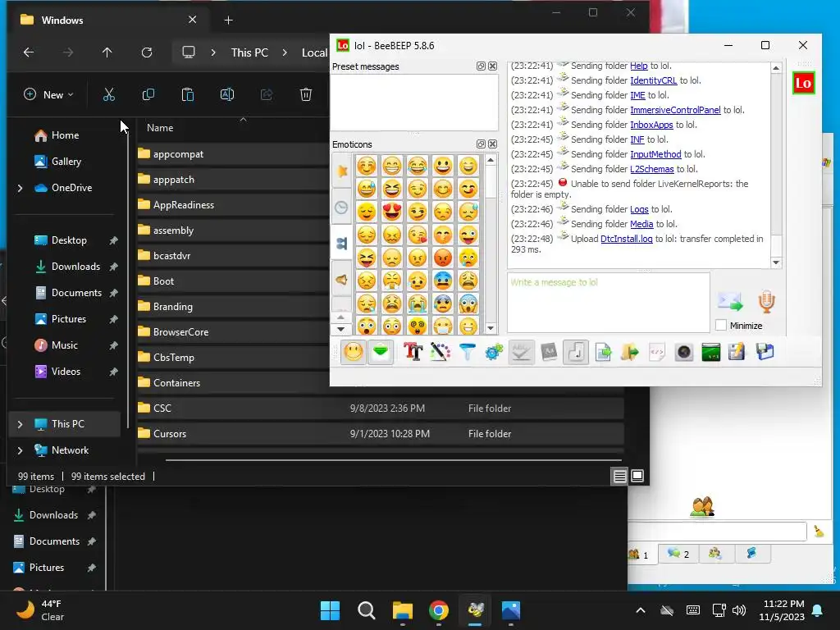Image resolution: width=840 pixels, height=630 pixels.
Task: Enable the Minimize checkbox
Action: point(721,325)
